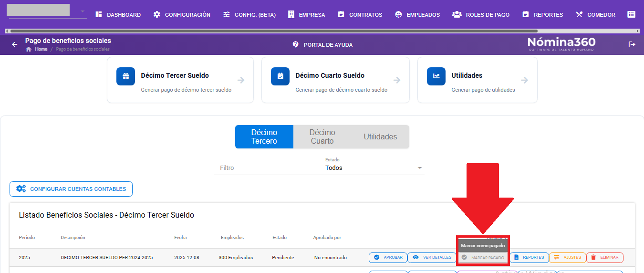Click the scrollbar's left arrow
The image size is (644, 273).
tap(6, 31)
